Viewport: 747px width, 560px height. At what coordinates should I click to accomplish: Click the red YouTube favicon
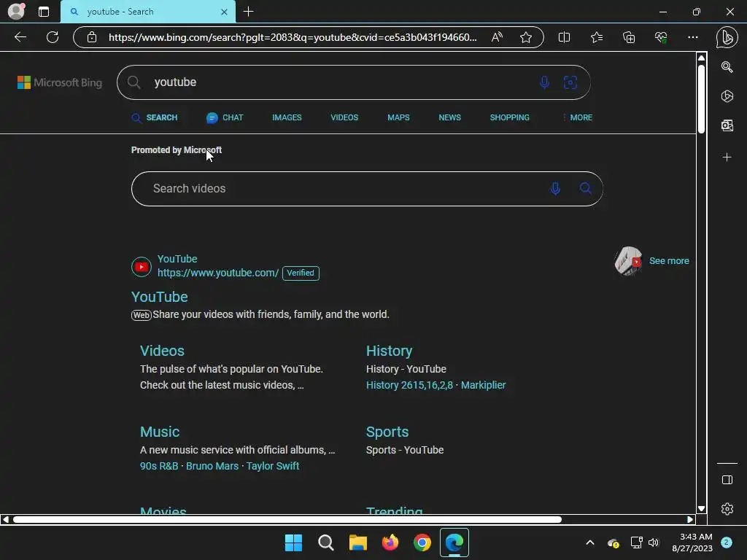click(x=141, y=267)
